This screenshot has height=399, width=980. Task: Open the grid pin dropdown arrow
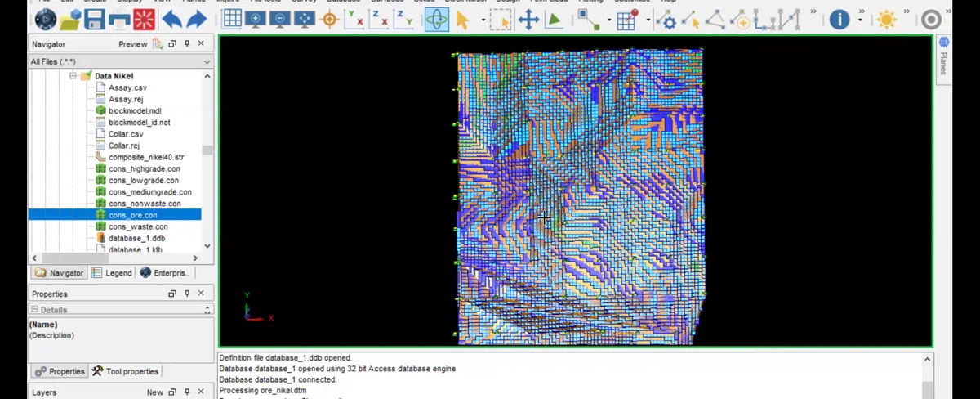pyautogui.click(x=648, y=19)
